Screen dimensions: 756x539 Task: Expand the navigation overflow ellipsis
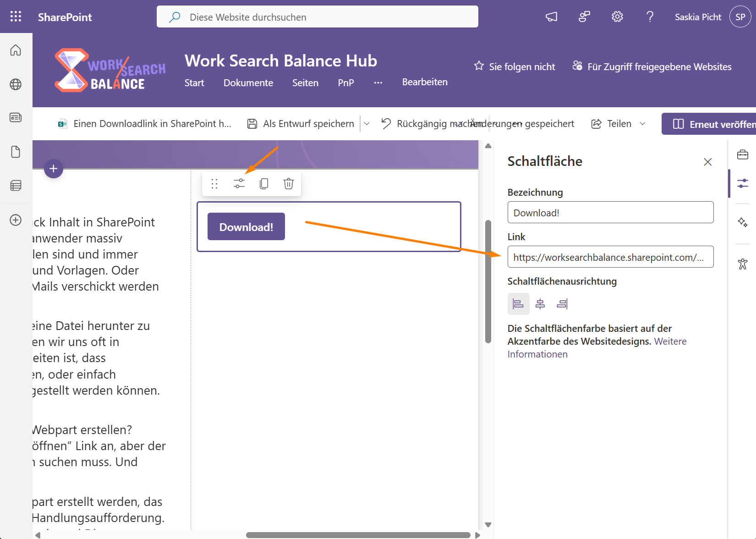378,83
